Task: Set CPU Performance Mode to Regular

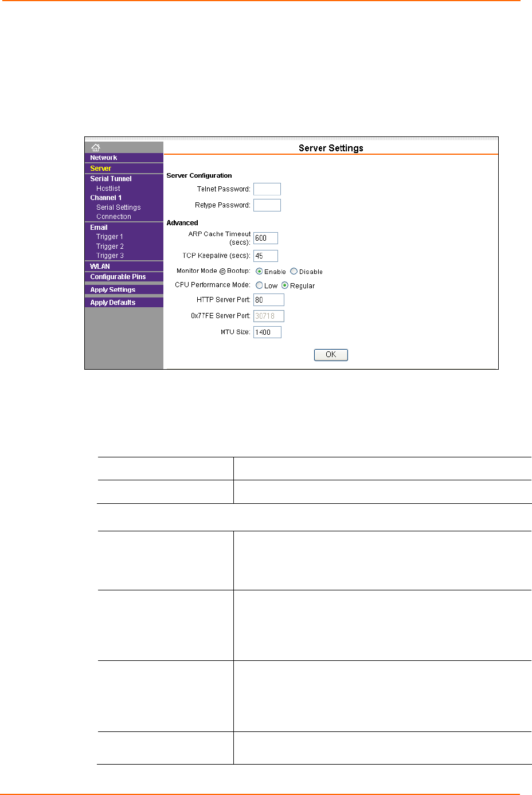Action: point(285,285)
